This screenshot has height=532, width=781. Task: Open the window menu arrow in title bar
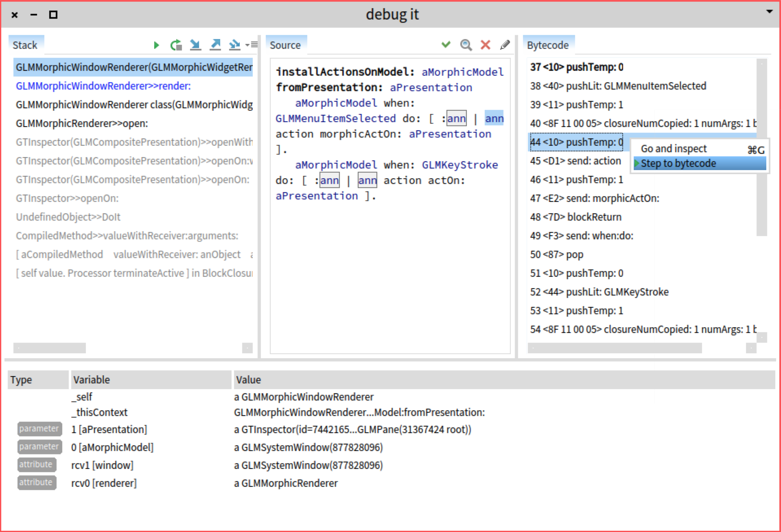(769, 12)
